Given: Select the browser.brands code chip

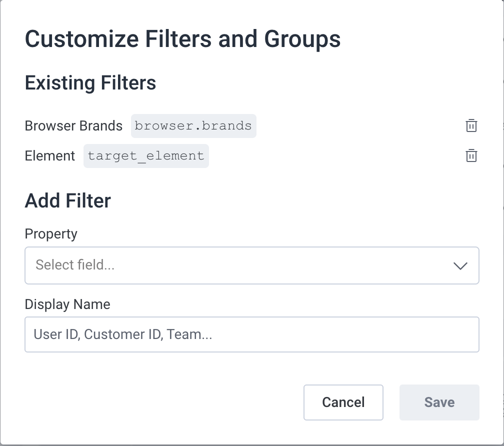Looking at the screenshot, I should 193,125.
